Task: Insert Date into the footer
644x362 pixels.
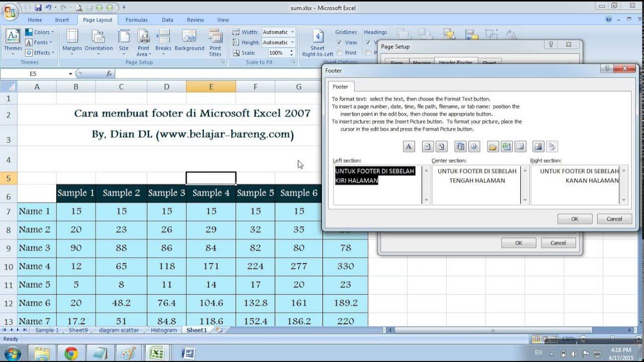Action: (x=460, y=147)
